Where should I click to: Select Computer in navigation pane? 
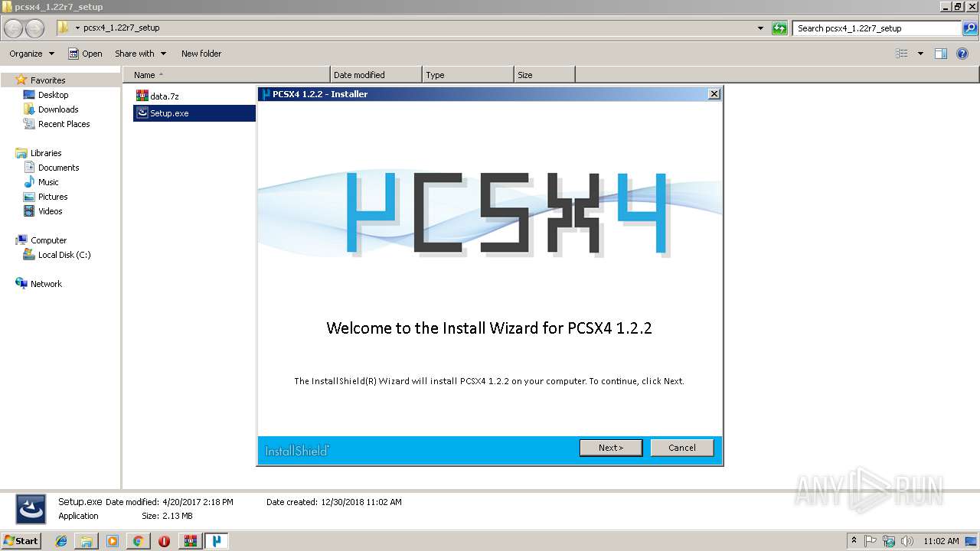(x=48, y=240)
